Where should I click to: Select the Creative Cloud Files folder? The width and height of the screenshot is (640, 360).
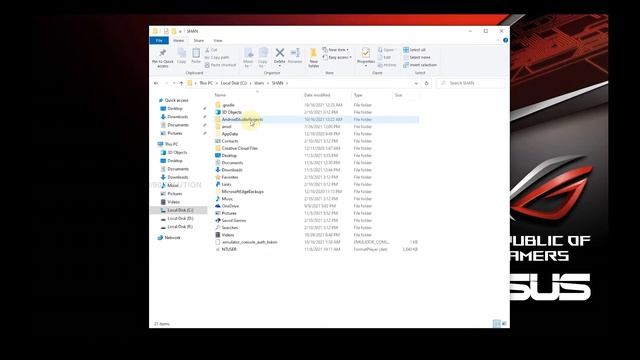coord(240,148)
